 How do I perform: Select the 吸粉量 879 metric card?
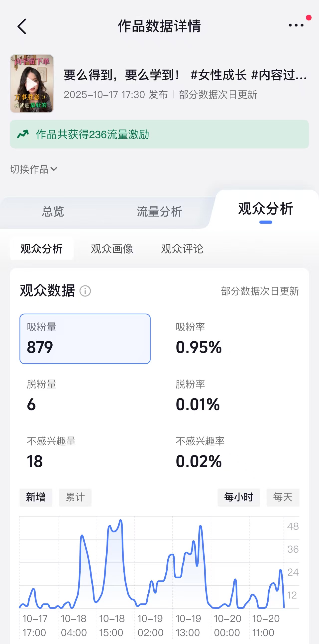click(x=85, y=339)
